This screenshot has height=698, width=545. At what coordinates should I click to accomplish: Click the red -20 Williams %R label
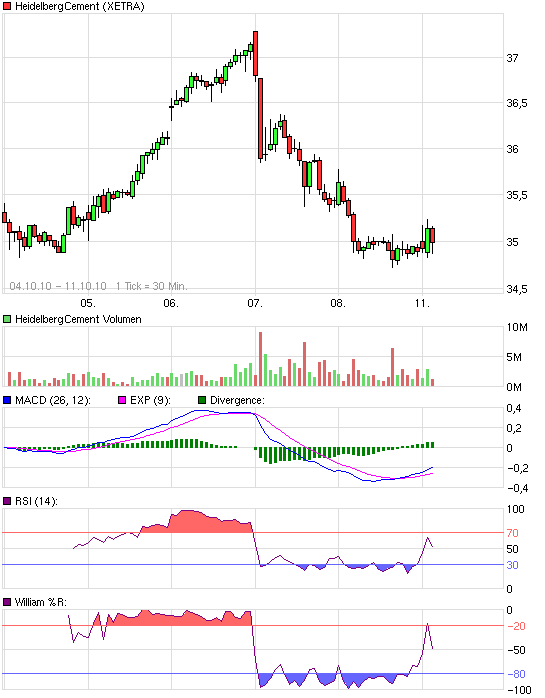pos(517,626)
